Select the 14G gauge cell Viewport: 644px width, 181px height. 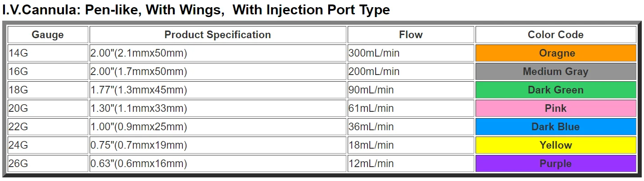(x=48, y=53)
